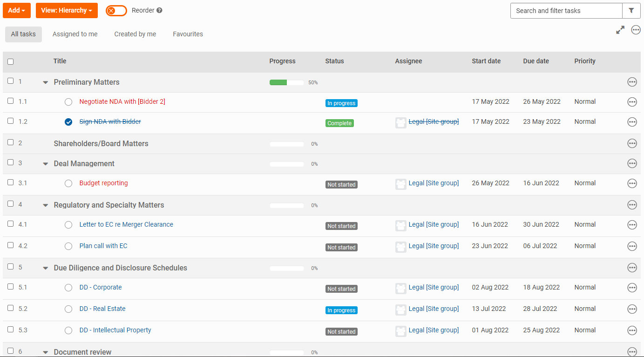This screenshot has width=644, height=357.
Task: Open DD - Intellectual Property task
Action: coord(115,330)
